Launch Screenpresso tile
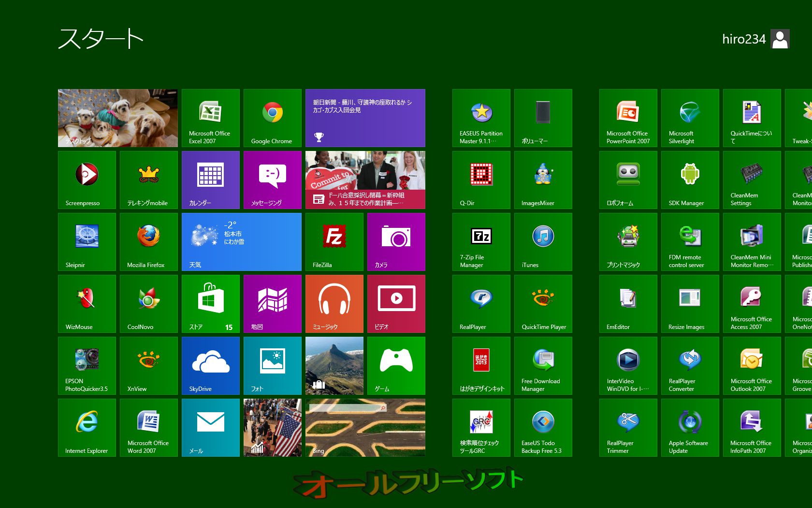 87,180
